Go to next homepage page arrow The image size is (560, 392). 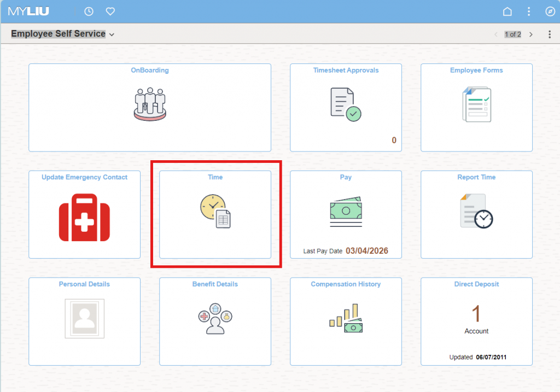pyautogui.click(x=530, y=34)
